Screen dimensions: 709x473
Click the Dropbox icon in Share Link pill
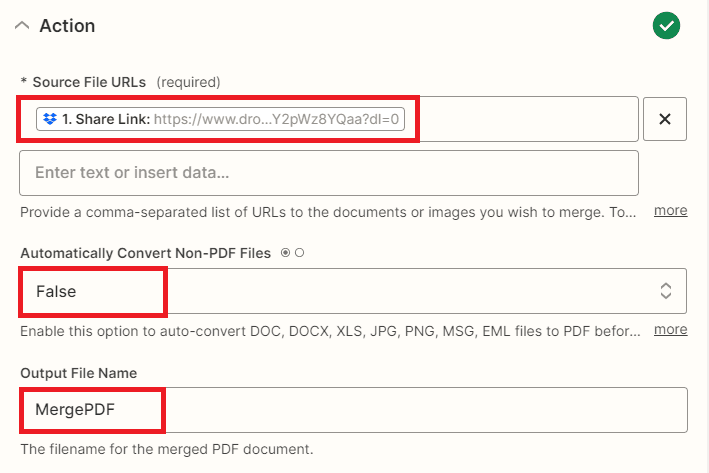(50, 119)
